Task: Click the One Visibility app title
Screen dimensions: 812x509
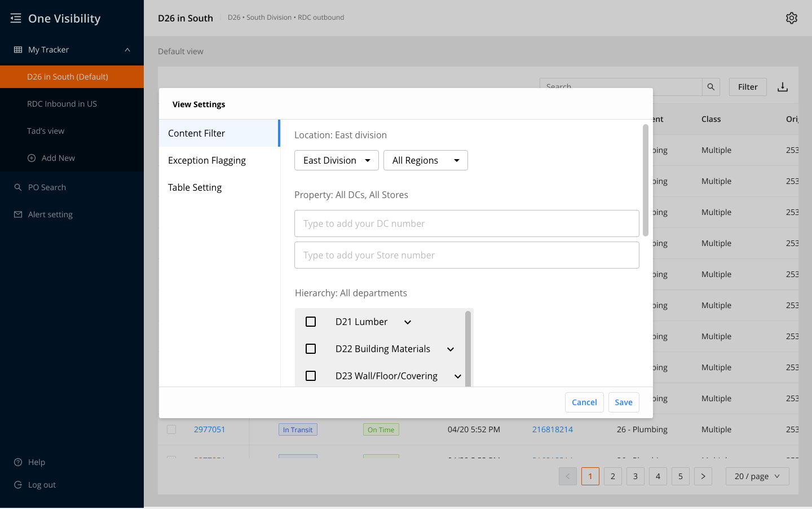Action: (64, 19)
